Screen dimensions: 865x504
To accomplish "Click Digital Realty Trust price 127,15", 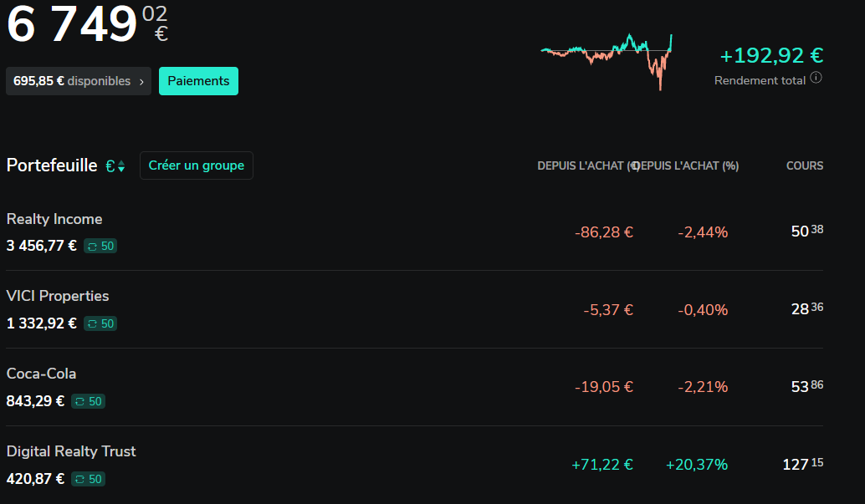I will (x=802, y=464).
